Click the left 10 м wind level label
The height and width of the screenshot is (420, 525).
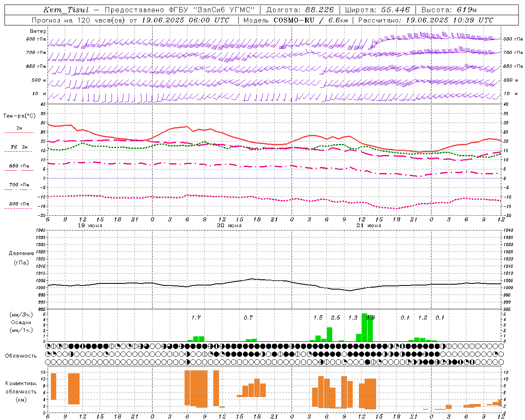pos(39,94)
